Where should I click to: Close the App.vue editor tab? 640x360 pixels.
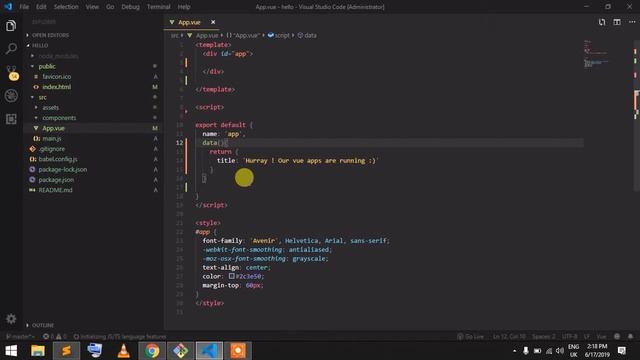tap(213, 22)
